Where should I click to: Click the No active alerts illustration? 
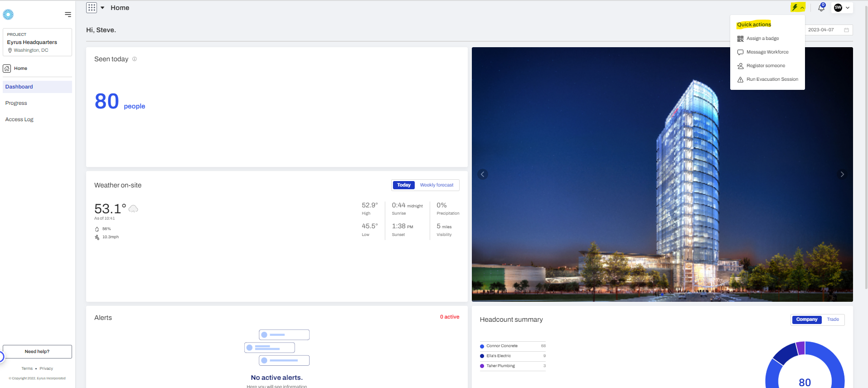click(277, 348)
